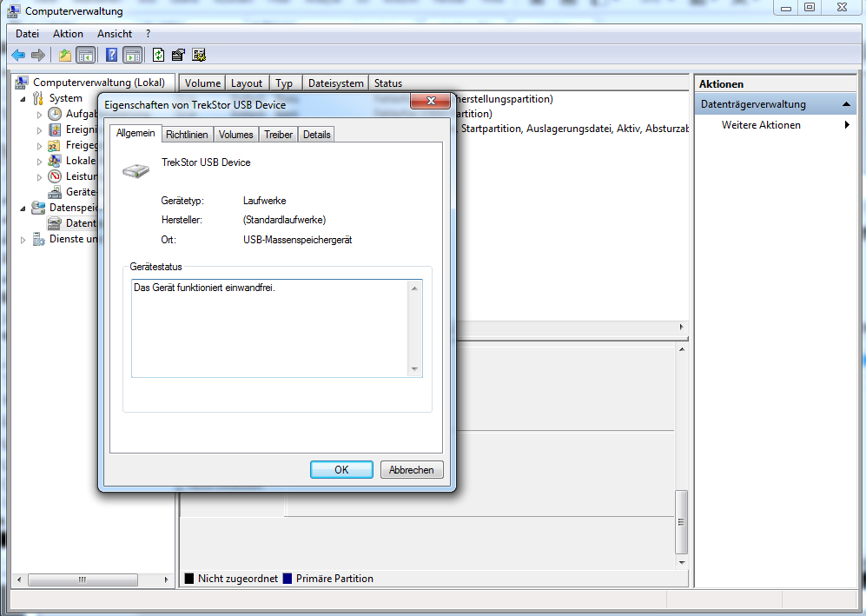Click the clock icon beside Aufgab… tree item
866x616 pixels.
pos(55,114)
